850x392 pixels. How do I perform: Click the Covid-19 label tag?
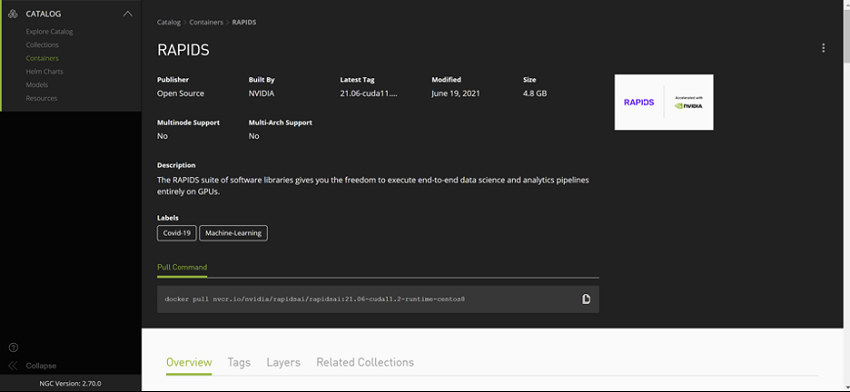click(x=177, y=233)
